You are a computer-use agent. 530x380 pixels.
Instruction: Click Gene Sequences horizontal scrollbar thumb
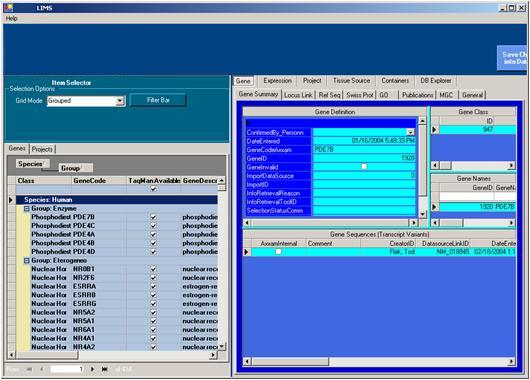[290, 362]
